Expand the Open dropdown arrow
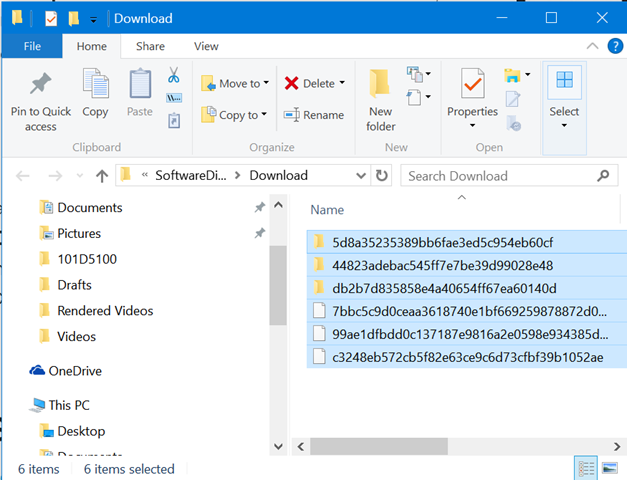Screen dimensions: 627x480 pyautogui.click(x=527, y=74)
